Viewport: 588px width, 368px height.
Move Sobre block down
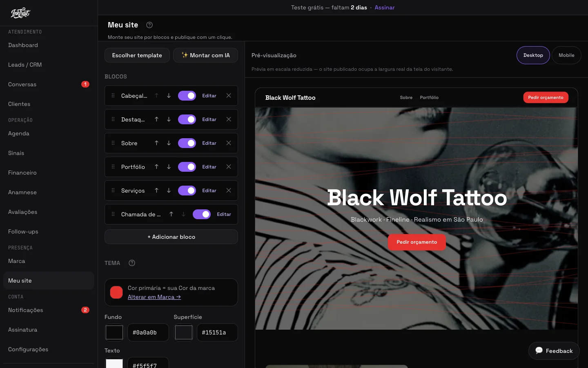coord(169,143)
